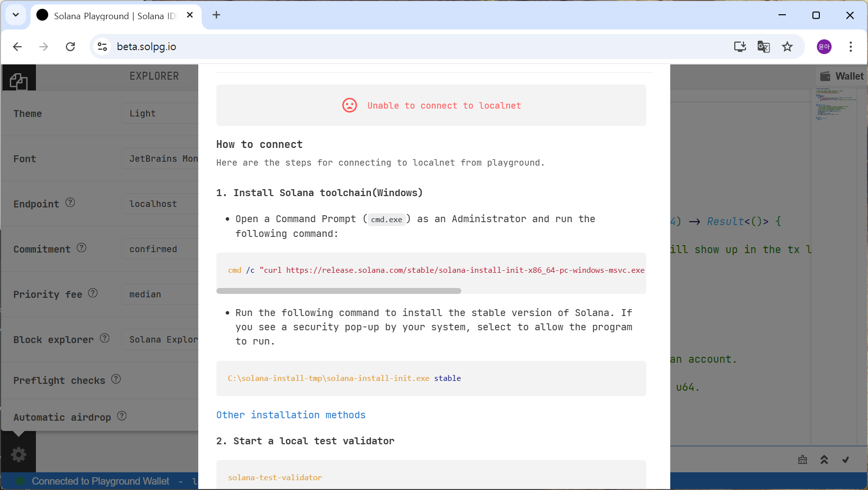868x490 pixels.
Task: Show help icon next to Preflight checks
Action: point(116,379)
